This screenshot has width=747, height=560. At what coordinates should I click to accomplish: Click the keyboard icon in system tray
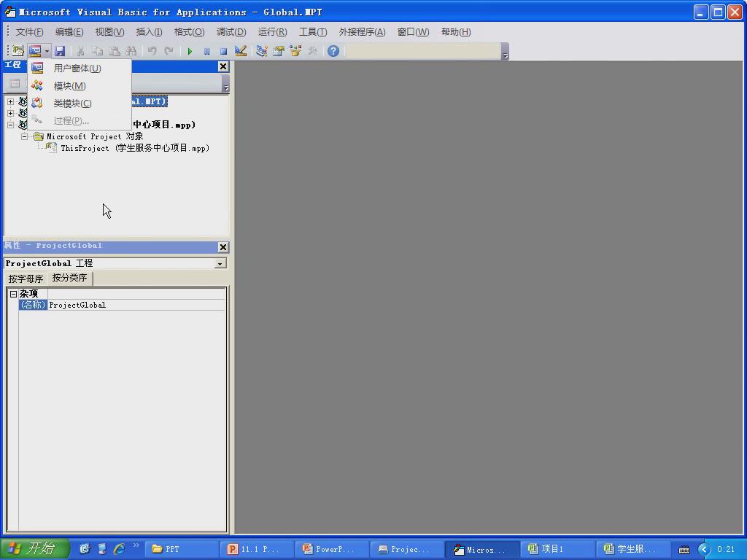tap(684, 550)
